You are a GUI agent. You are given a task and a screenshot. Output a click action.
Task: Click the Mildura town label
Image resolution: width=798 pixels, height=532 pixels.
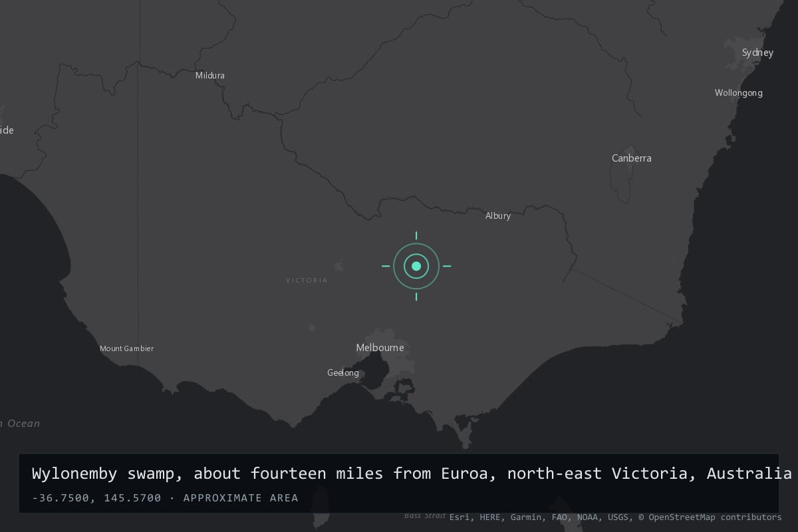pyautogui.click(x=210, y=75)
